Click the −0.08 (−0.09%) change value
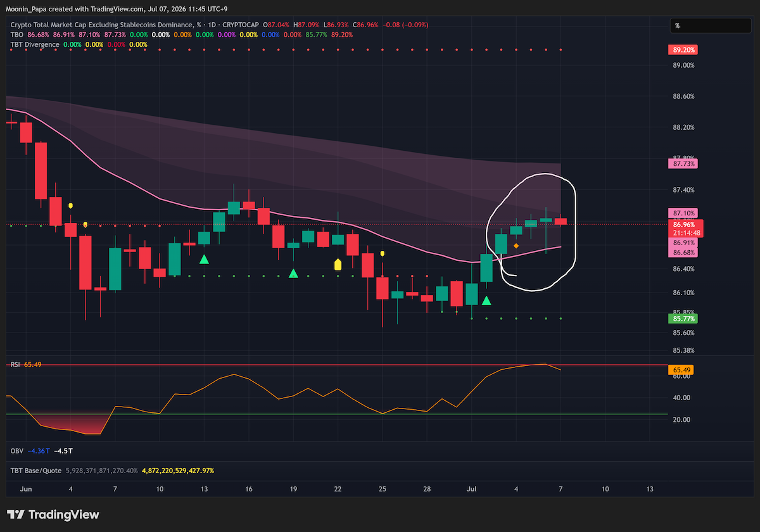Image resolution: width=760 pixels, height=532 pixels. point(406,24)
